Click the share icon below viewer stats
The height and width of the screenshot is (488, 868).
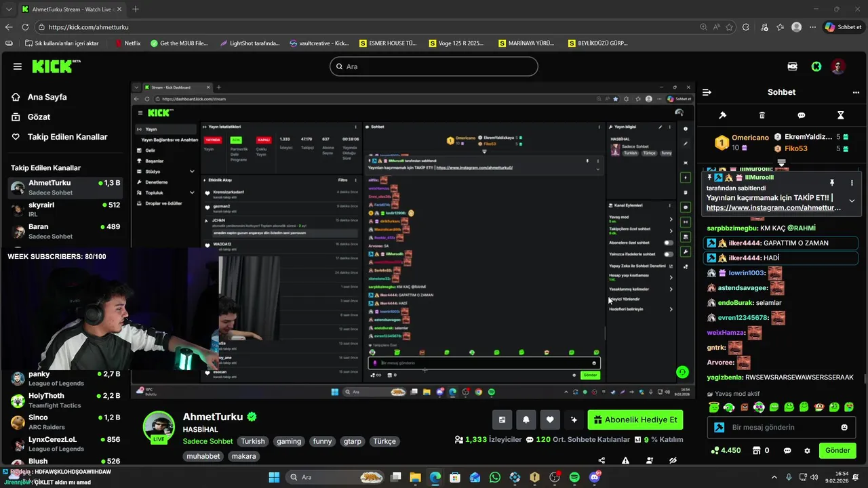tap(601, 460)
